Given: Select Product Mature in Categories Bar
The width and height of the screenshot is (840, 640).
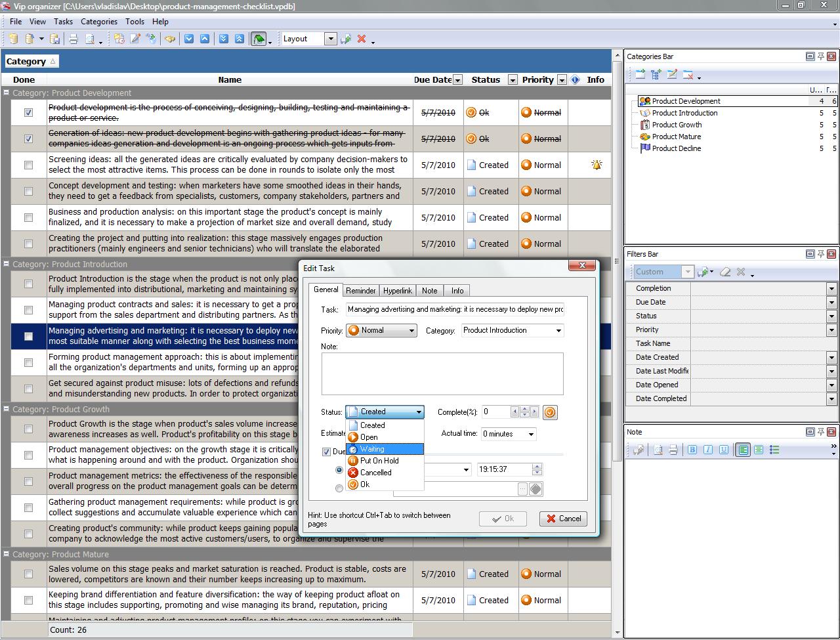Looking at the screenshot, I should [676, 137].
